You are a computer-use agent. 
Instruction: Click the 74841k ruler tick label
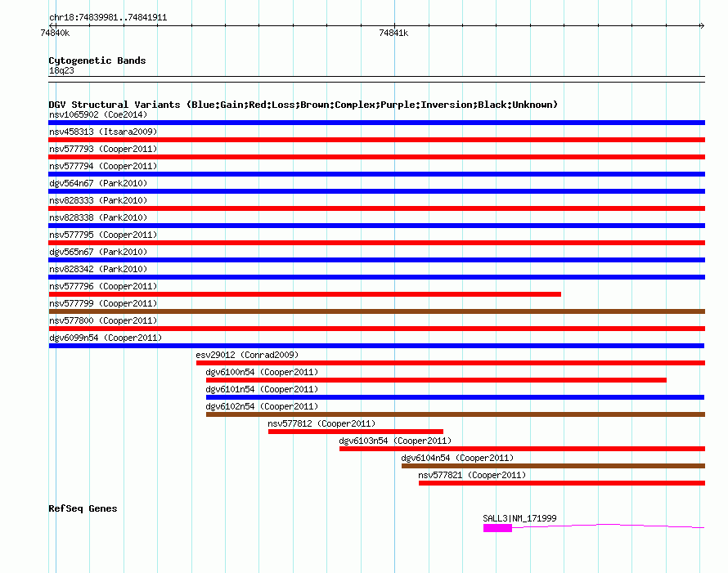[x=393, y=33]
